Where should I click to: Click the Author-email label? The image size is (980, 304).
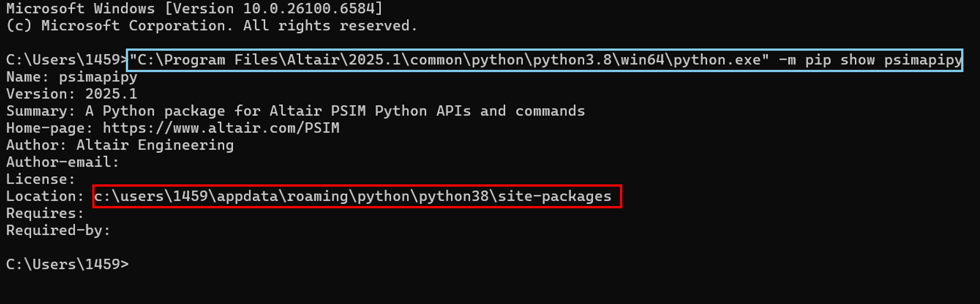62,162
